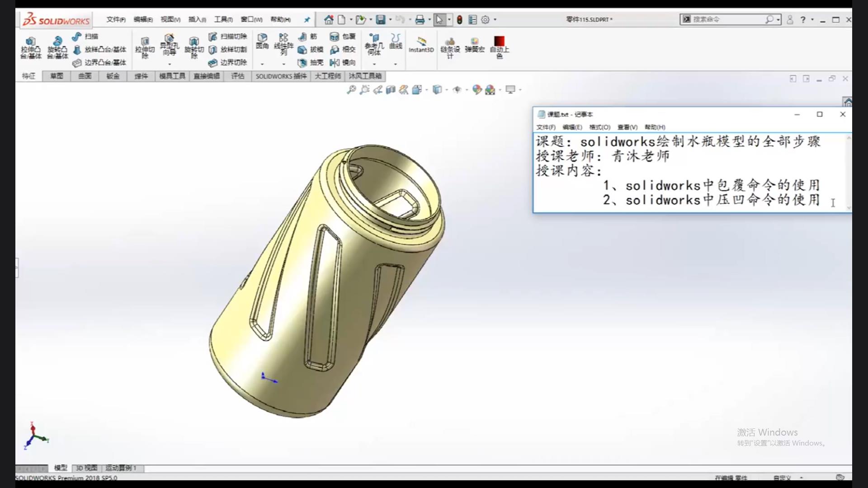This screenshot has height=488, width=868.
Task: Select Linear Pattern (线性阵列) tool
Action: pyautogui.click(x=283, y=44)
